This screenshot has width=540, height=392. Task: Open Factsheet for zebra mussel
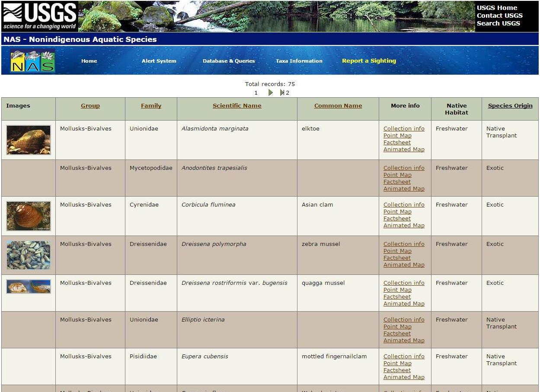pyautogui.click(x=397, y=258)
